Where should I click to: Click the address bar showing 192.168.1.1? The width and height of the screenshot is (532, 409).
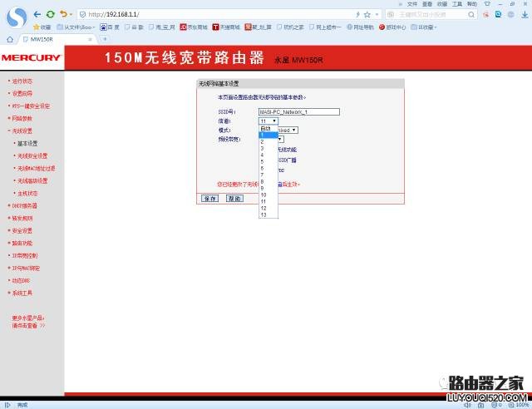217,15
